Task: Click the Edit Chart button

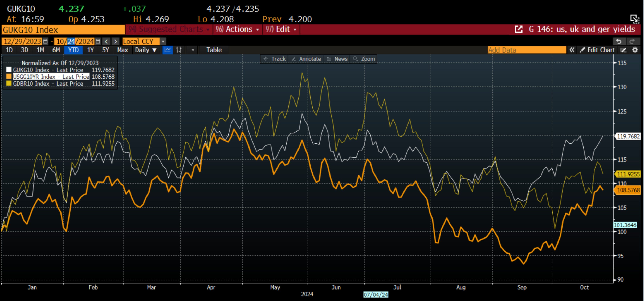Action: point(597,50)
